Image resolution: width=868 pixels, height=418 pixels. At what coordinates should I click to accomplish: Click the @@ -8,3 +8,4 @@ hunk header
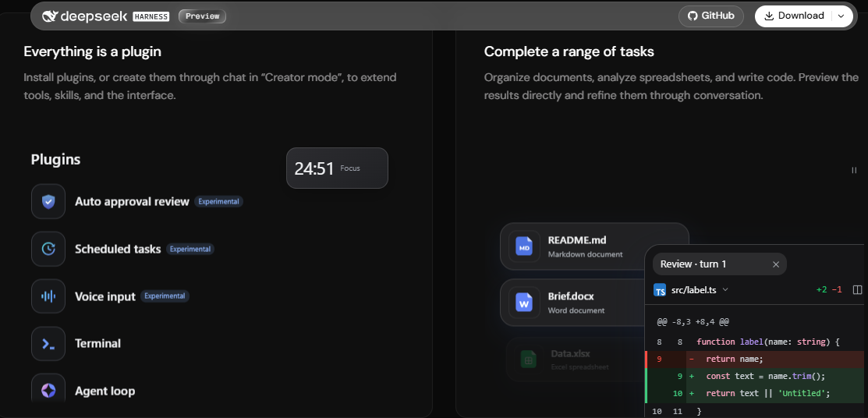point(693,321)
